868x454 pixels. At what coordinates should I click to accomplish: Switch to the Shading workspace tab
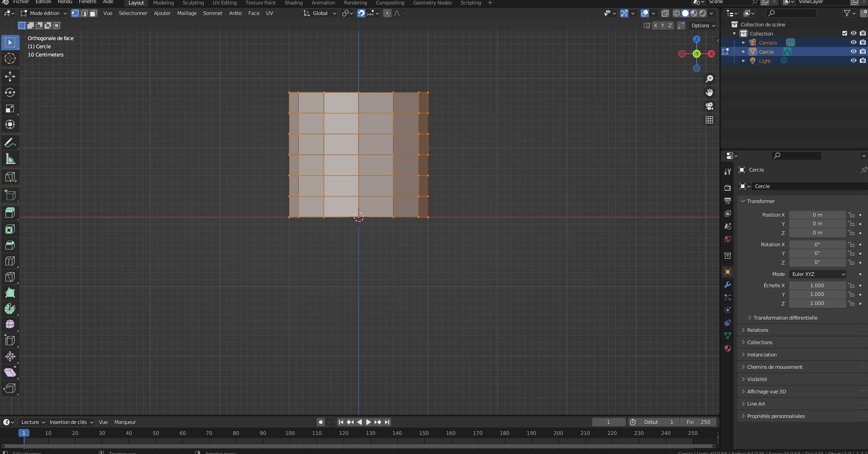293,3
